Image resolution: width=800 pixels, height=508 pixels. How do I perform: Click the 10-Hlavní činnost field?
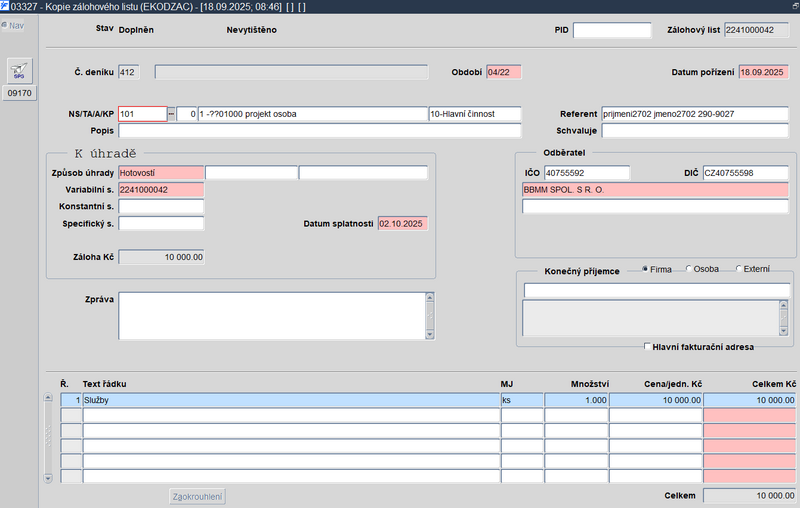(474, 114)
